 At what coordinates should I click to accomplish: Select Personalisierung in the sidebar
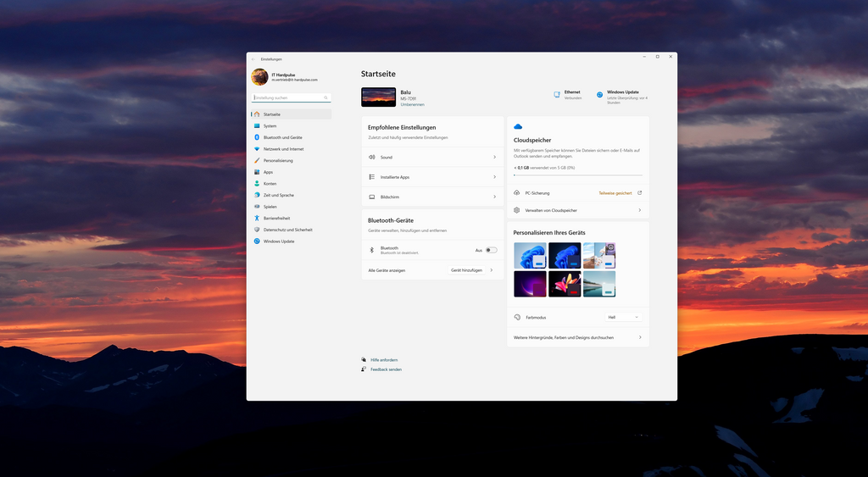(x=278, y=160)
